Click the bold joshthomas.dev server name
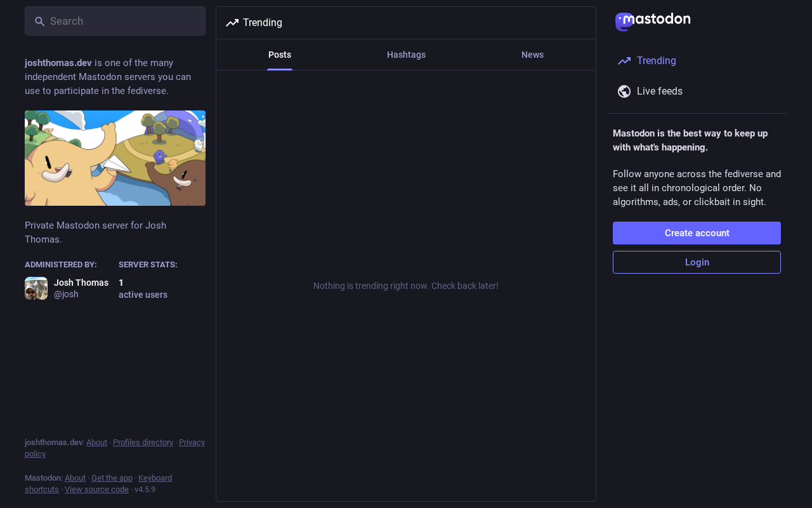This screenshot has height=508, width=812. (58, 63)
